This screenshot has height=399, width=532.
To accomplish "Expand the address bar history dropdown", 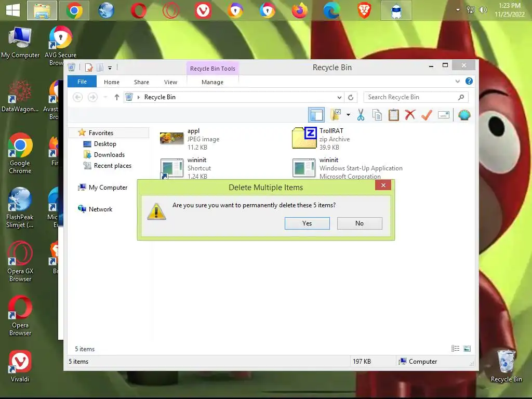I will 339,97.
